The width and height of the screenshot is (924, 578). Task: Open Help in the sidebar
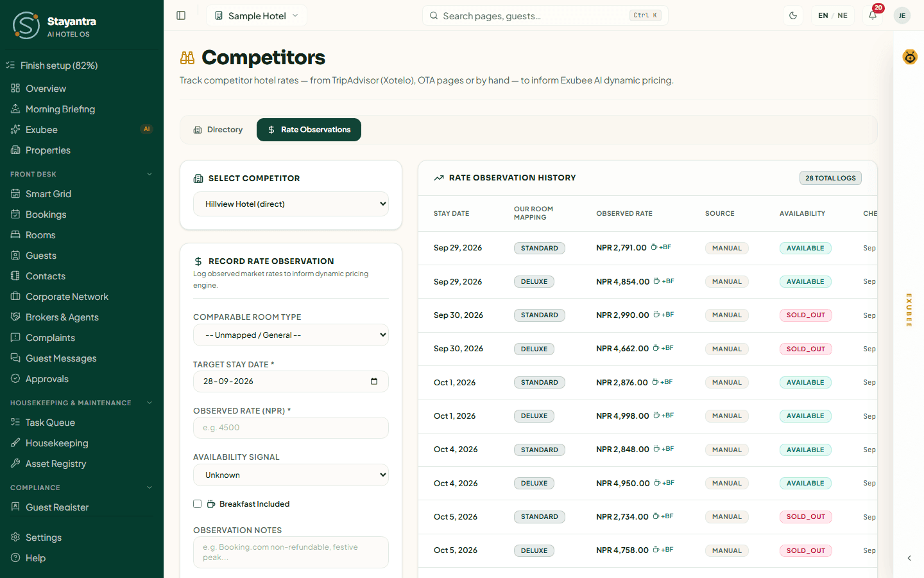[81, 558]
